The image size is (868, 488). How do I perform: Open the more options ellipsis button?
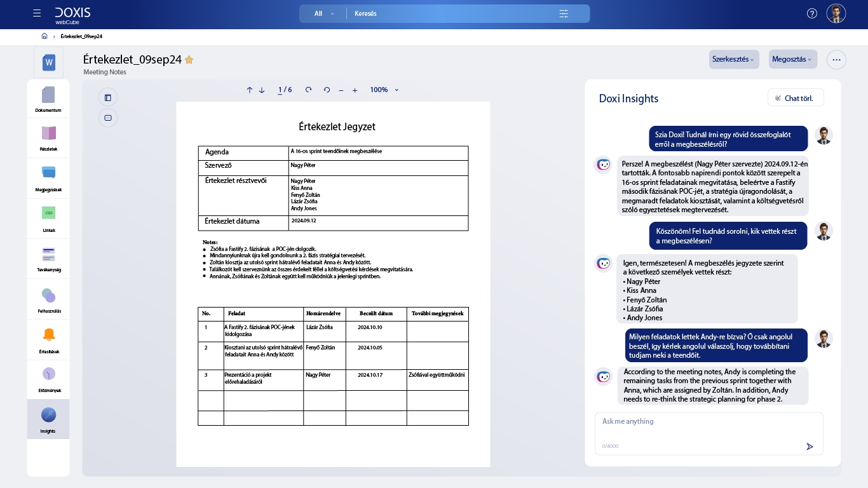click(836, 60)
